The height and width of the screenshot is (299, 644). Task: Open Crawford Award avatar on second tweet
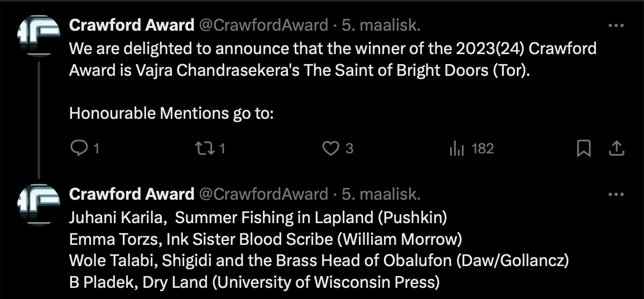pyautogui.click(x=39, y=205)
